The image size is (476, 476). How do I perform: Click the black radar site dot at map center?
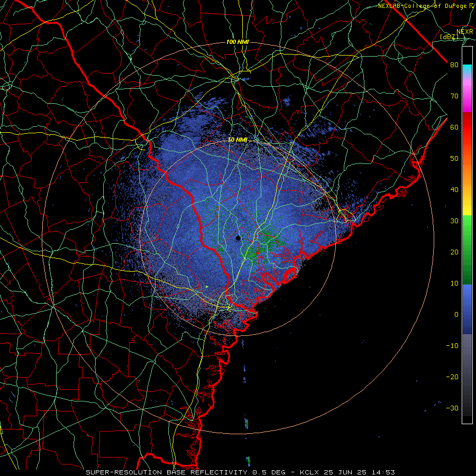click(238, 238)
